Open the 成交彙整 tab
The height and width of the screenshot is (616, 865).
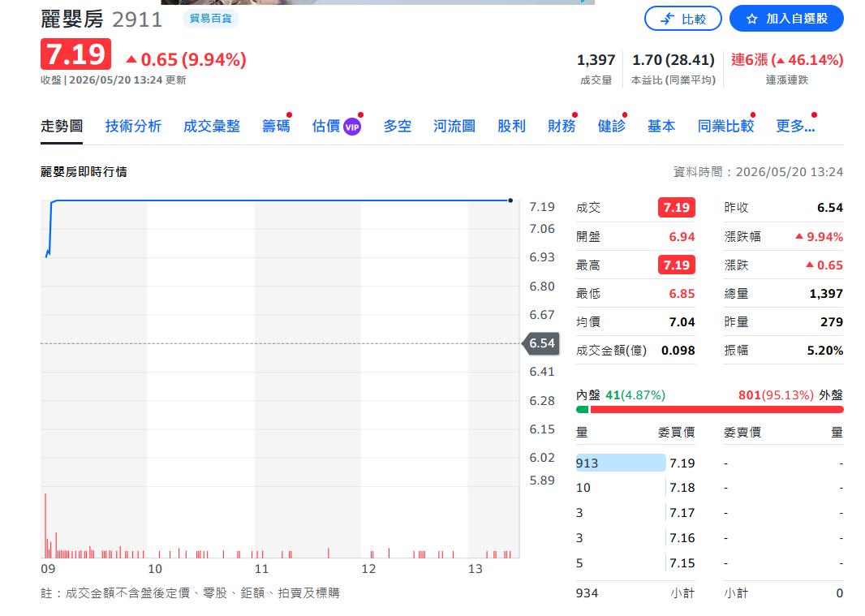click(x=211, y=127)
